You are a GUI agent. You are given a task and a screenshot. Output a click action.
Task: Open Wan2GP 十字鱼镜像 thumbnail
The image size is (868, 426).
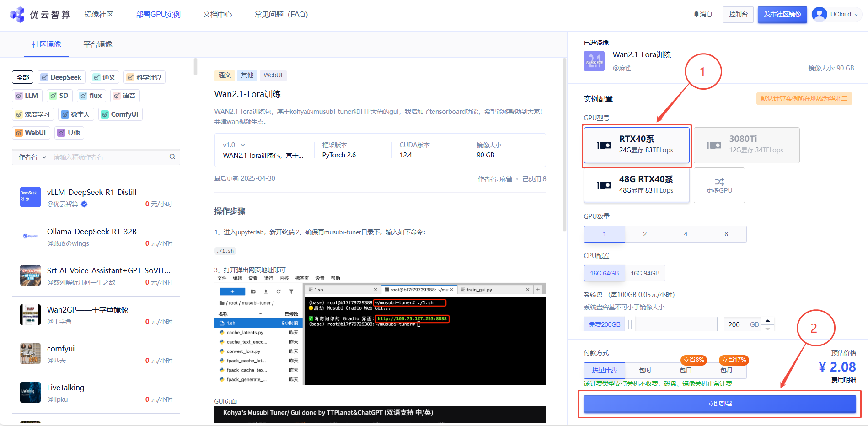point(30,314)
